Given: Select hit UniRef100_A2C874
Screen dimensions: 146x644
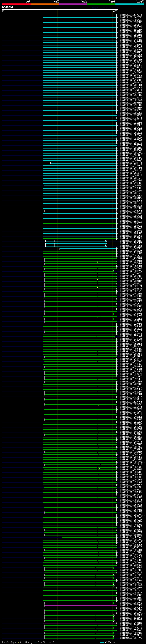Looking at the screenshot, I should 131,286.
